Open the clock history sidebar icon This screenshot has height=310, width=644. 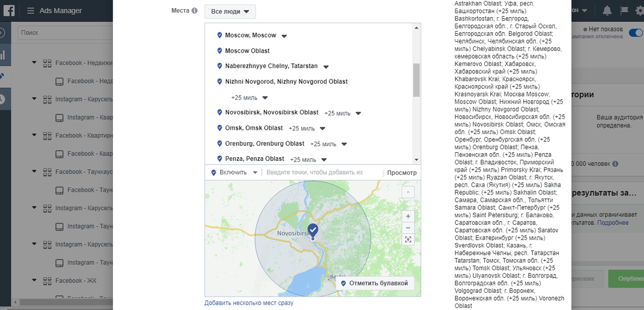click(x=3, y=99)
